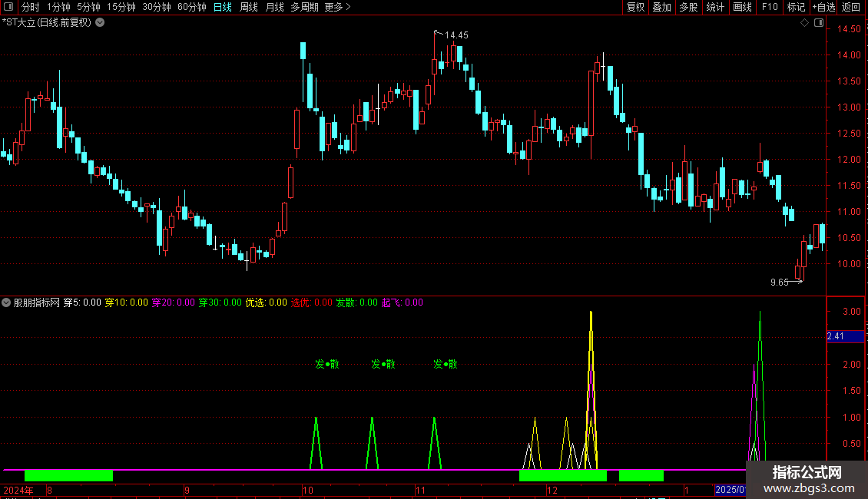Switch to 分时 intraday view
This screenshot has height=499, width=868.
[x=31, y=7]
